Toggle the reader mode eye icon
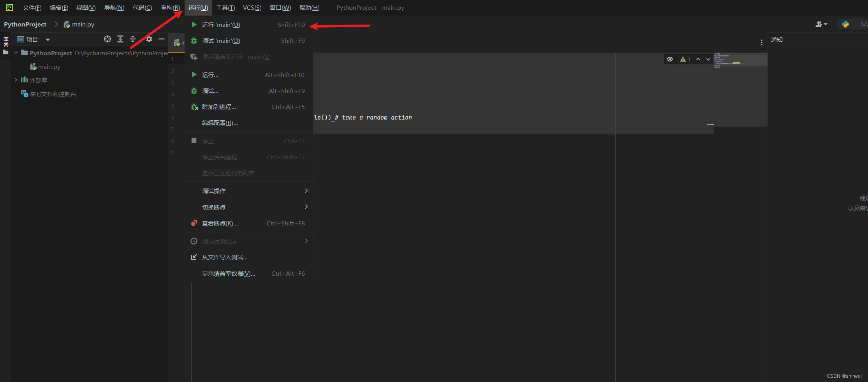Image resolution: width=868 pixels, height=382 pixels. point(670,59)
